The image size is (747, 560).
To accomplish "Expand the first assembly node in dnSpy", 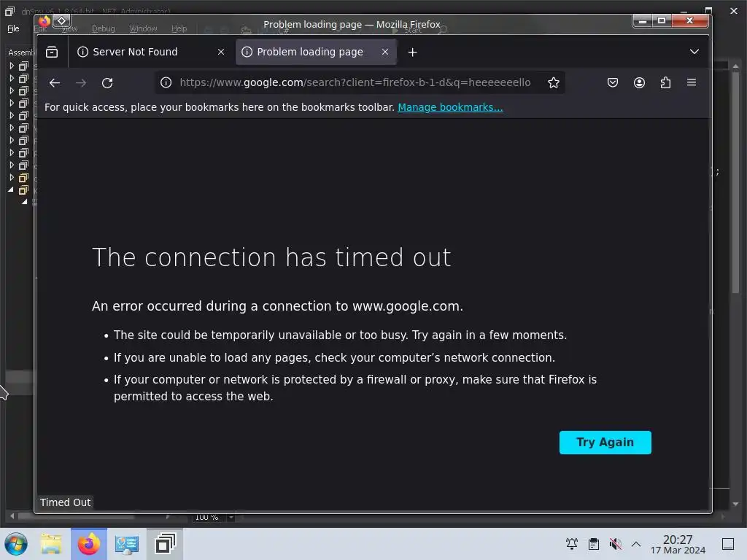I will click(x=12, y=66).
